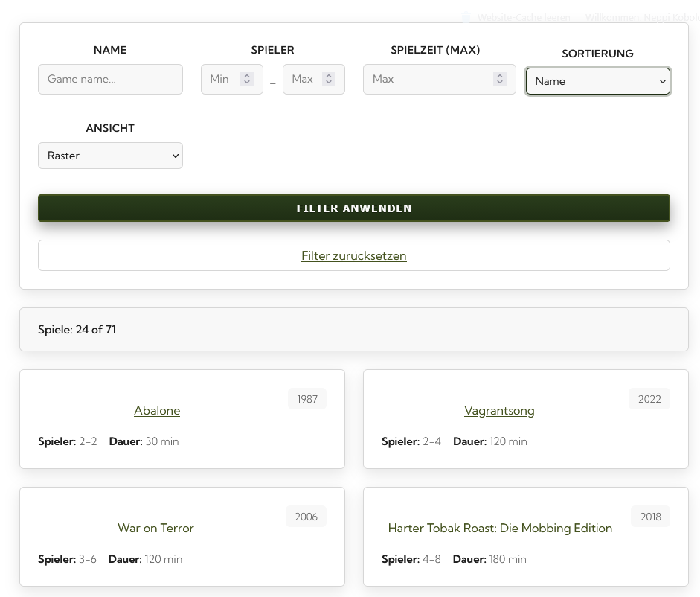This screenshot has width=700, height=597.
Task: Focus the Game name text field
Action: click(110, 79)
